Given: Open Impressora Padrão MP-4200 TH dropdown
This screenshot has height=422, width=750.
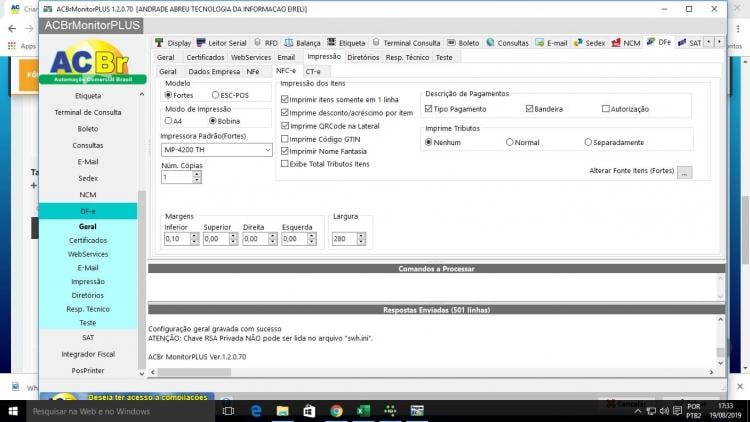Looking at the screenshot, I should [217, 150].
